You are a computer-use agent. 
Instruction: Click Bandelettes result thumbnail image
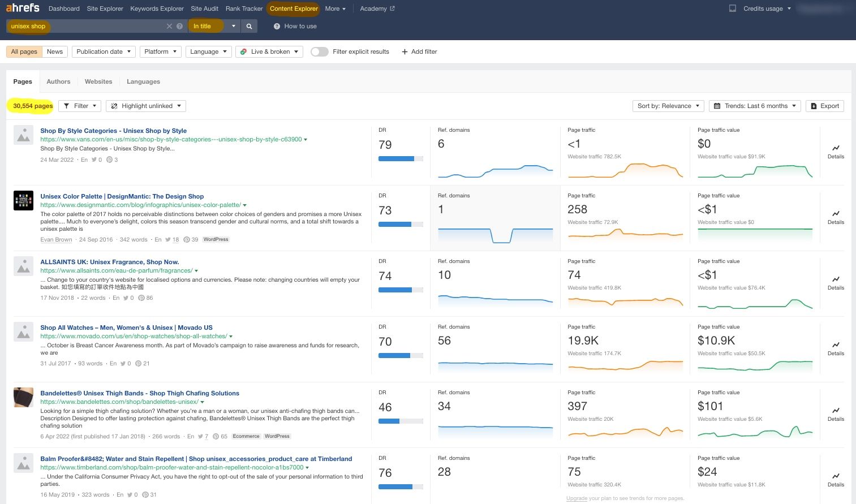[x=23, y=397]
